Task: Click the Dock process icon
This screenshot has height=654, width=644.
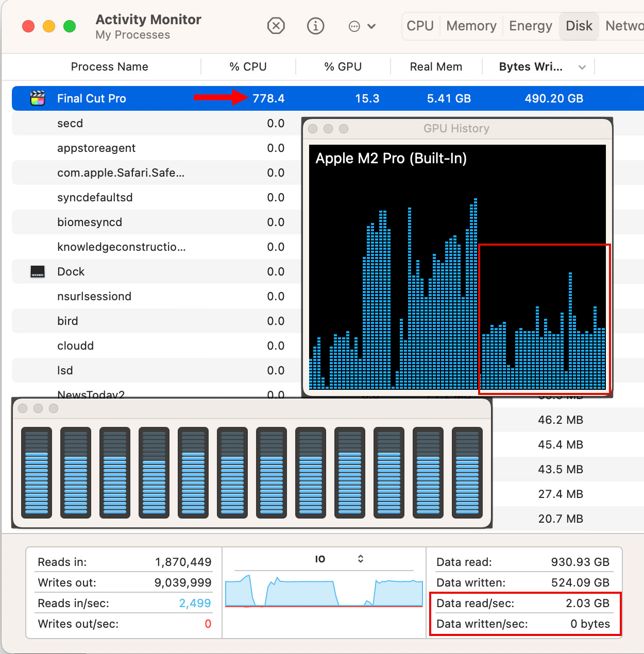Action: click(38, 271)
